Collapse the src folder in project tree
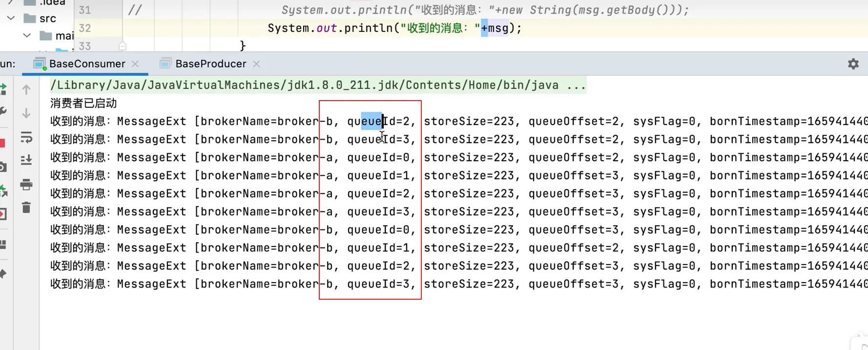 tap(11, 18)
